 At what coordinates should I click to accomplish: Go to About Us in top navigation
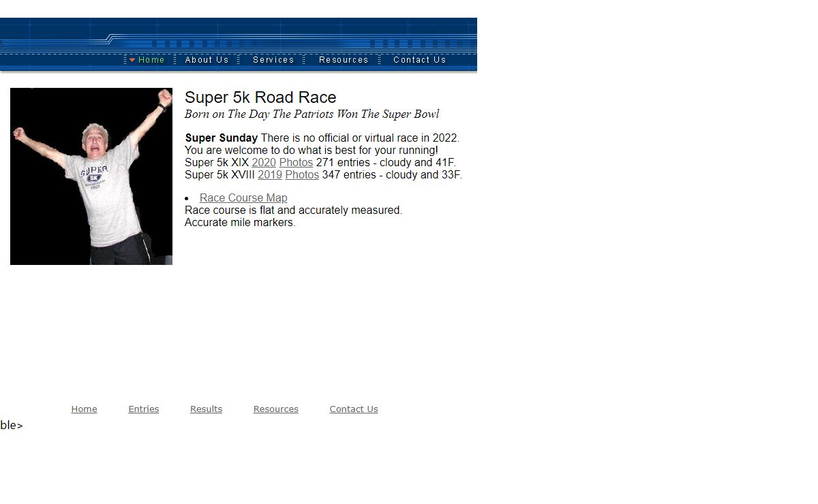coord(207,60)
